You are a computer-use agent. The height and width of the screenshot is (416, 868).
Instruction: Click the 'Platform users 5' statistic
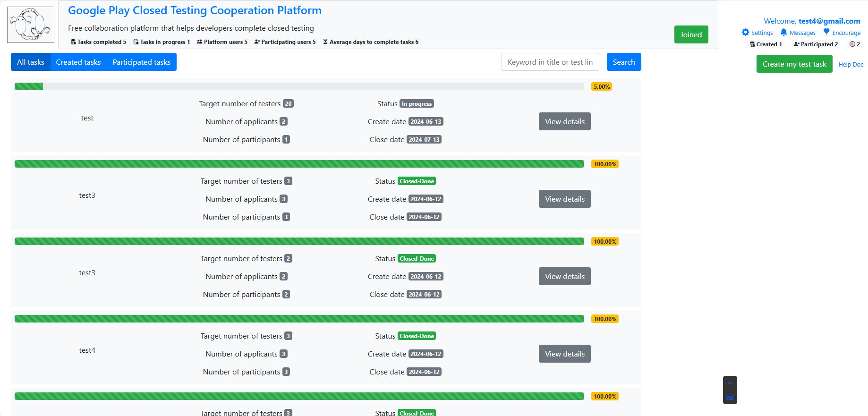[222, 42]
